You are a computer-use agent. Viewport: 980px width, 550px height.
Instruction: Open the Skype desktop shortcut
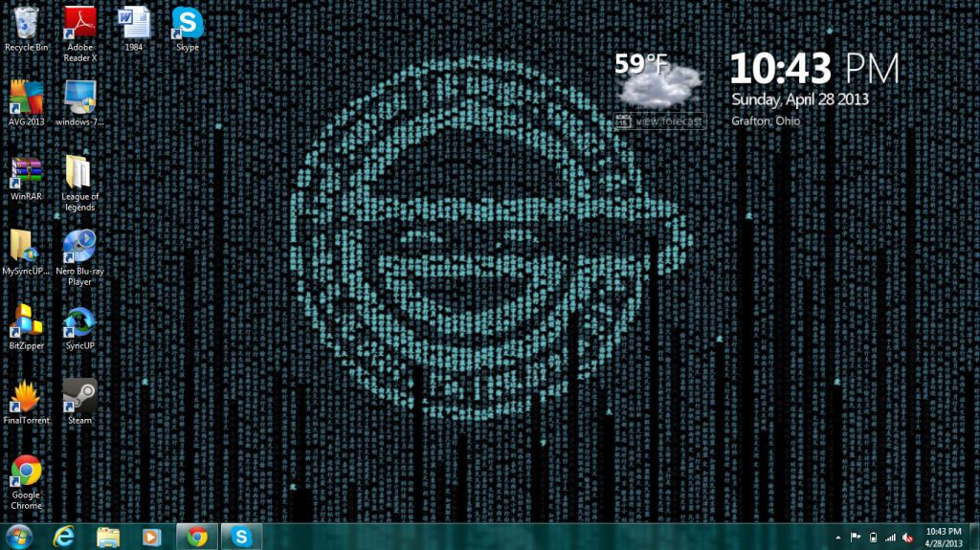click(x=188, y=30)
